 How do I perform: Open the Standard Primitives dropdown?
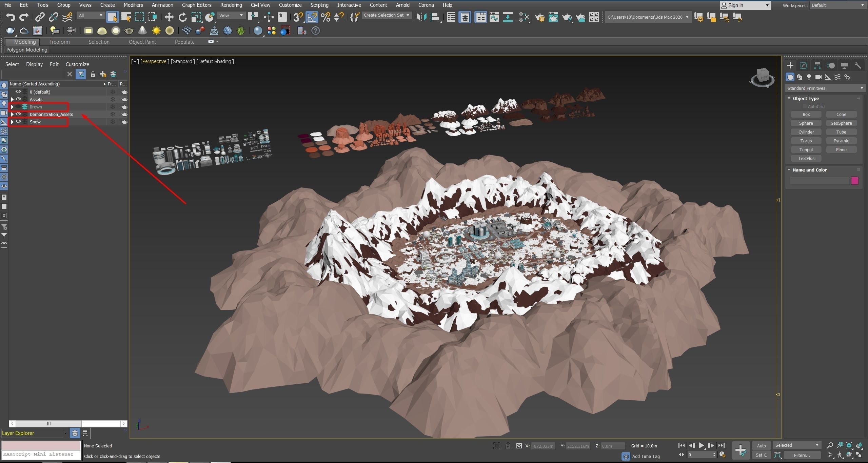pyautogui.click(x=825, y=88)
